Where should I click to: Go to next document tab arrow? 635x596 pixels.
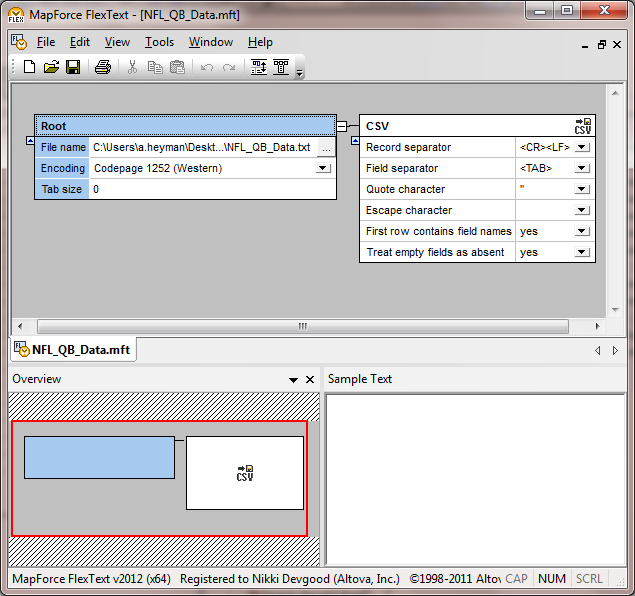coord(615,351)
